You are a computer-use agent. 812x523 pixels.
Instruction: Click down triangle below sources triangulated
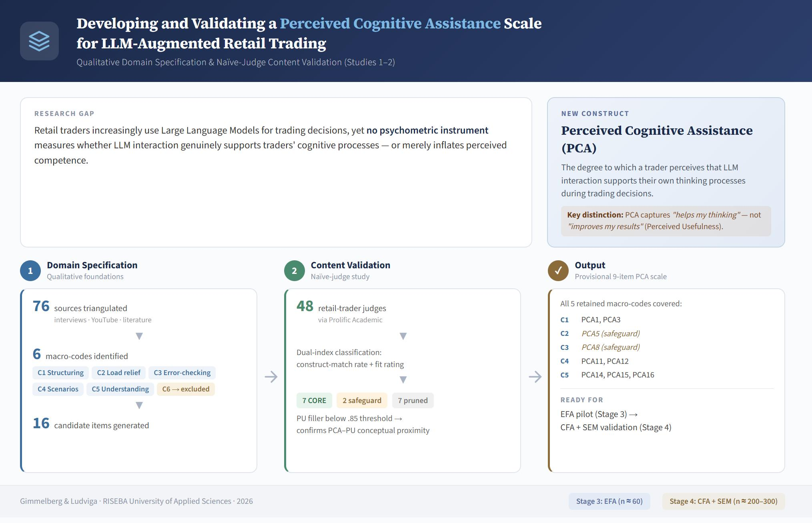click(139, 336)
